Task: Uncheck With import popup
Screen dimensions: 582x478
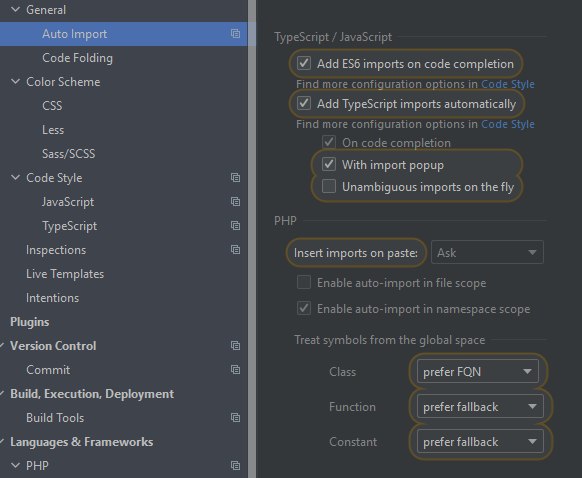Action: point(329,164)
